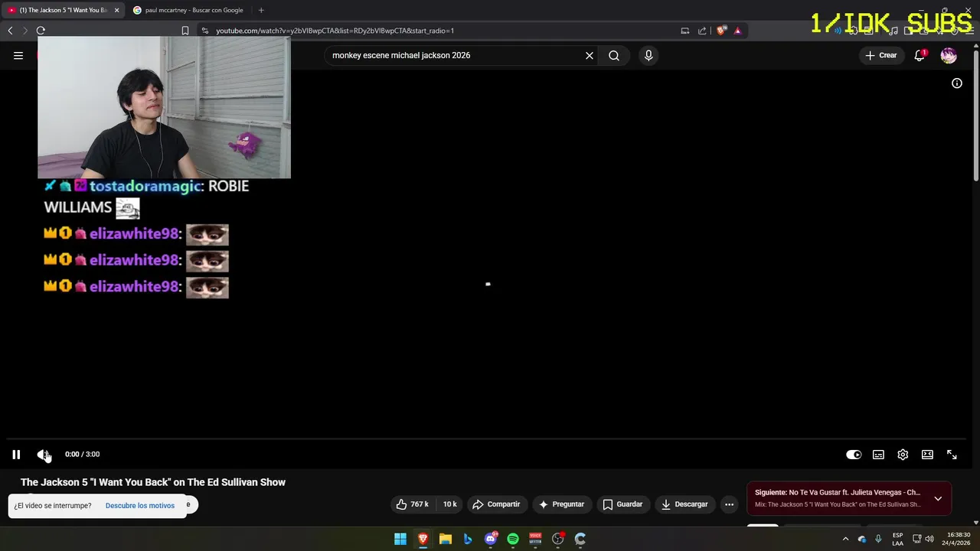Image resolution: width=980 pixels, height=551 pixels.
Task: Click the YouTube search magnifier button
Action: pos(614,55)
